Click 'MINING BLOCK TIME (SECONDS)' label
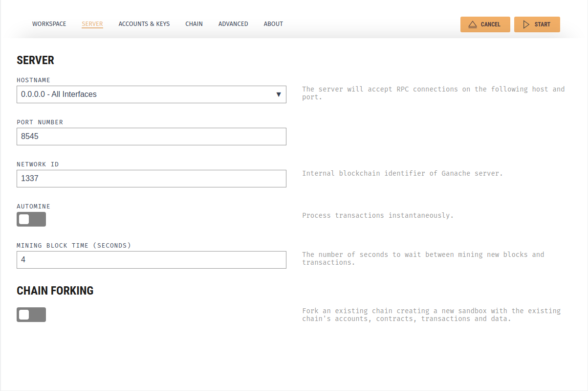 point(74,246)
